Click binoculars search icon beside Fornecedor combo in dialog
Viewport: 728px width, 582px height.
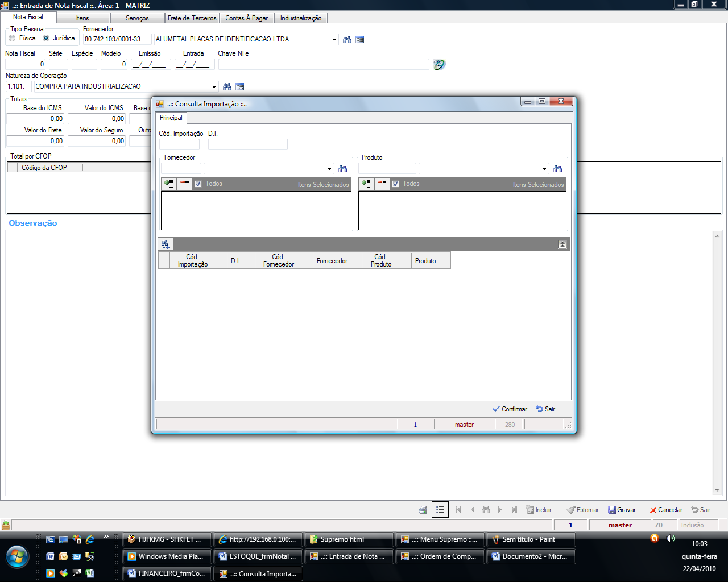coord(342,169)
